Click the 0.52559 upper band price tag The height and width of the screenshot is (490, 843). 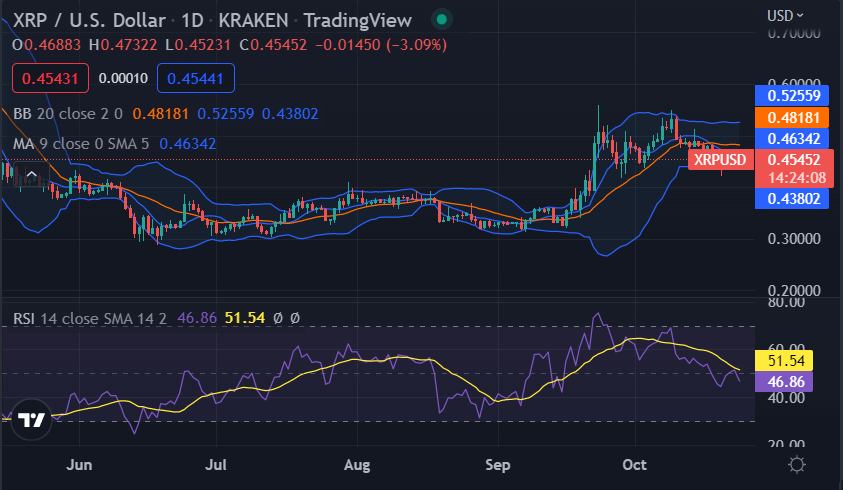coord(794,96)
